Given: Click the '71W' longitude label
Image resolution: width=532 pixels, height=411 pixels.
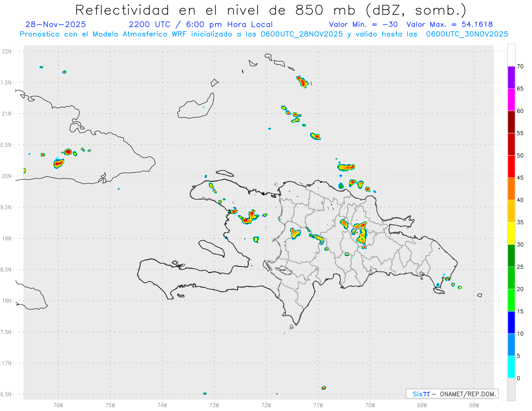Looking at the screenshot, I should 318,405.
